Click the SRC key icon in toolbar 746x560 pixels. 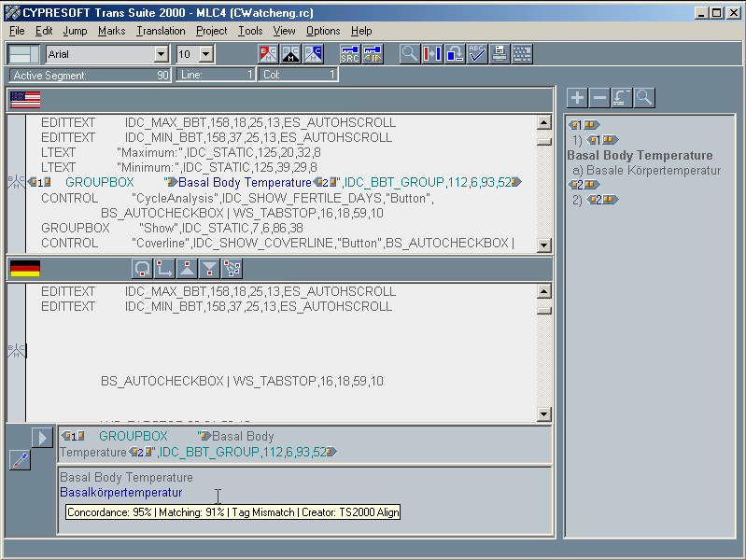[350, 54]
